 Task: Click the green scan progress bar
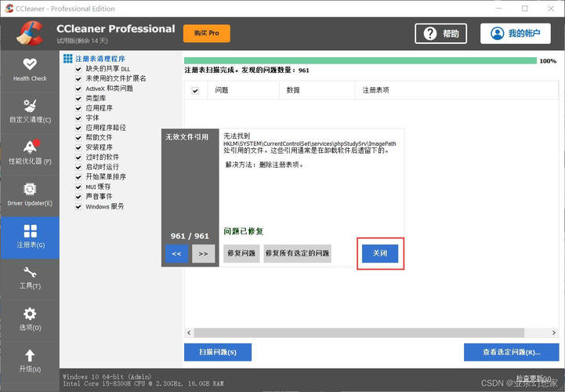pos(360,60)
